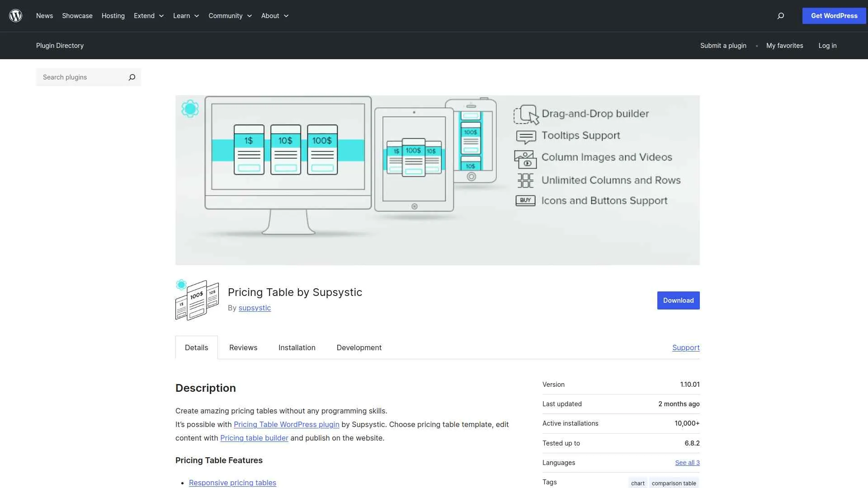Open the Installation tab

pyautogui.click(x=297, y=347)
